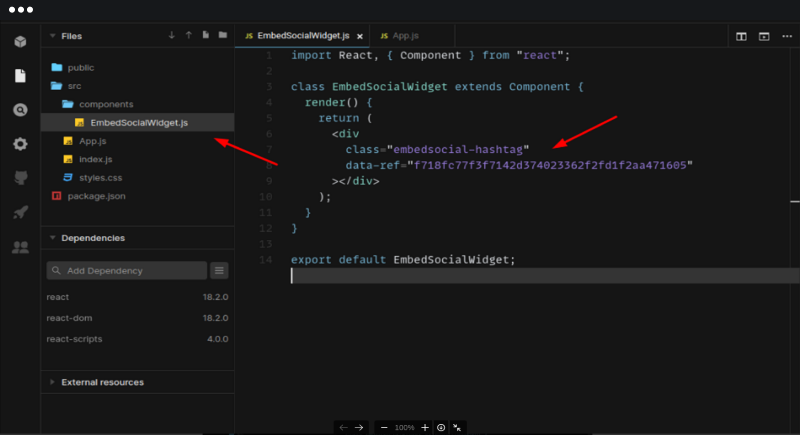Collapse the Files panel
800x440 pixels.
coord(53,36)
